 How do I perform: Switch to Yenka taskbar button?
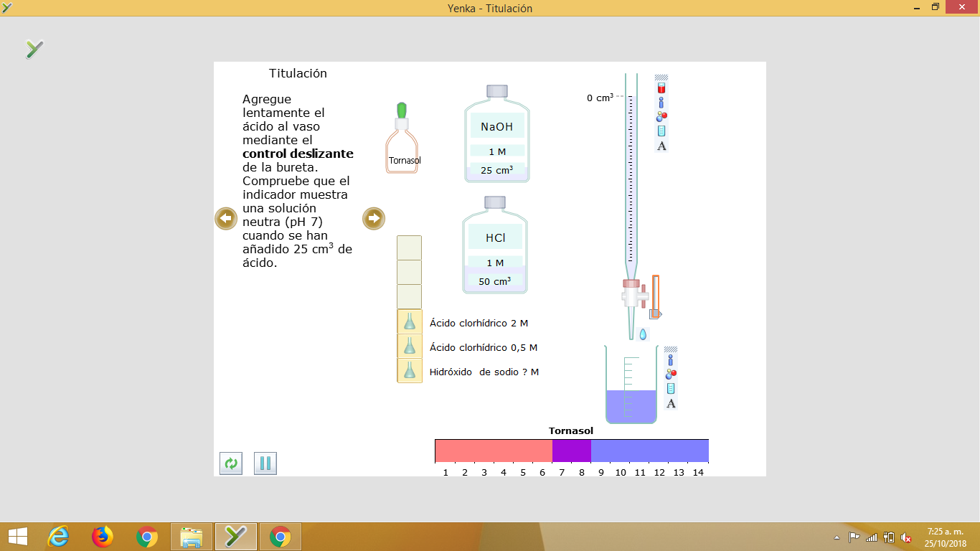[x=236, y=537]
